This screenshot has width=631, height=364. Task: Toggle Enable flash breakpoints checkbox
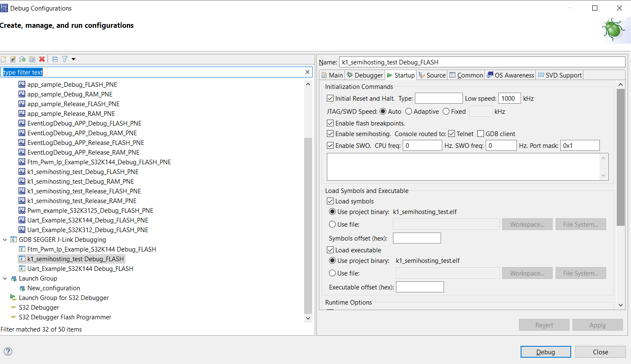[x=330, y=123]
